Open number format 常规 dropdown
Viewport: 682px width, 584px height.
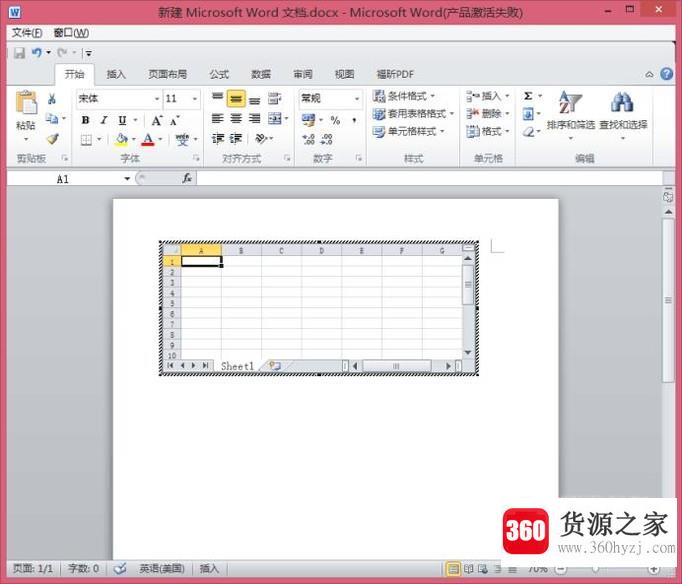pos(357,99)
